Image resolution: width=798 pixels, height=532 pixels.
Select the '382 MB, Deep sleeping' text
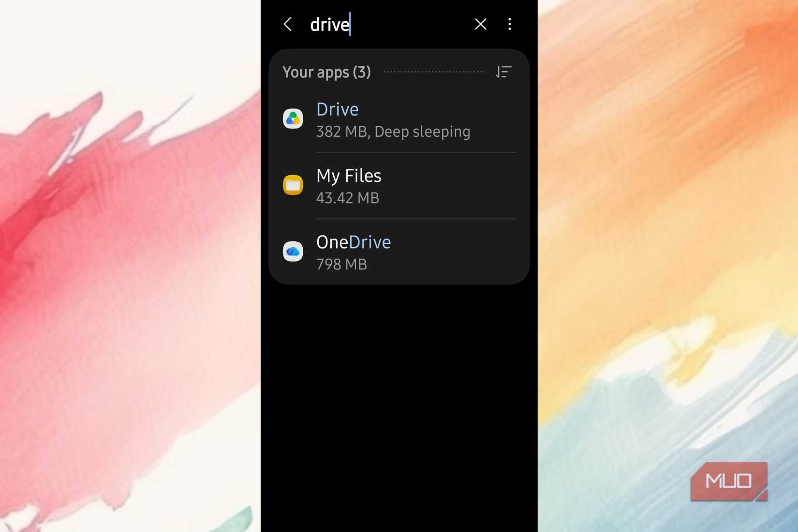click(x=393, y=132)
